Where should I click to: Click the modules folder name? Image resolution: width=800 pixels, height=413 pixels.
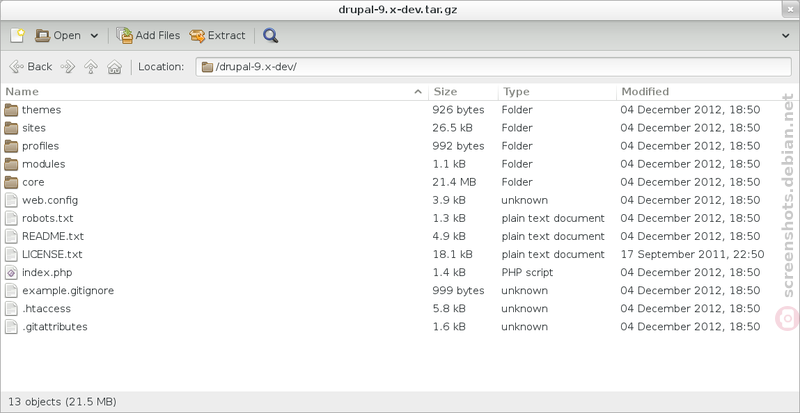click(43, 164)
